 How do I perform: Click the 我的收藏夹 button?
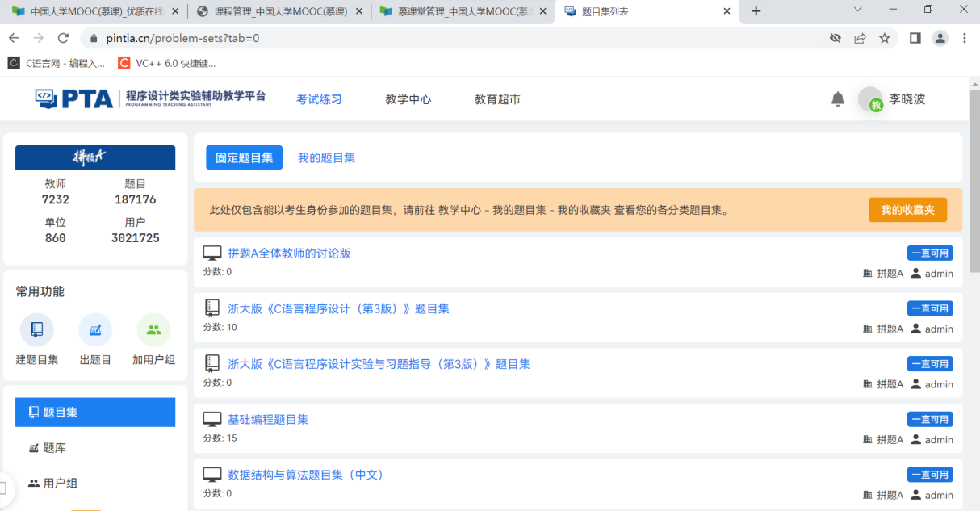pos(907,210)
